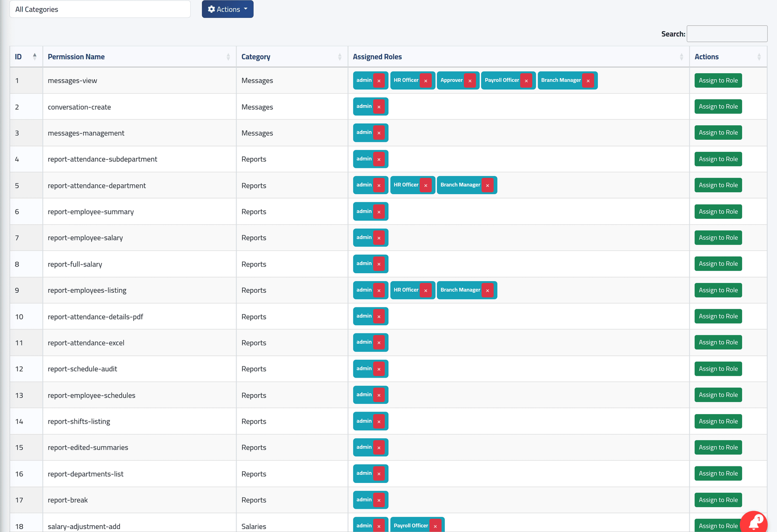Assign messages-management to a role

[x=718, y=133]
